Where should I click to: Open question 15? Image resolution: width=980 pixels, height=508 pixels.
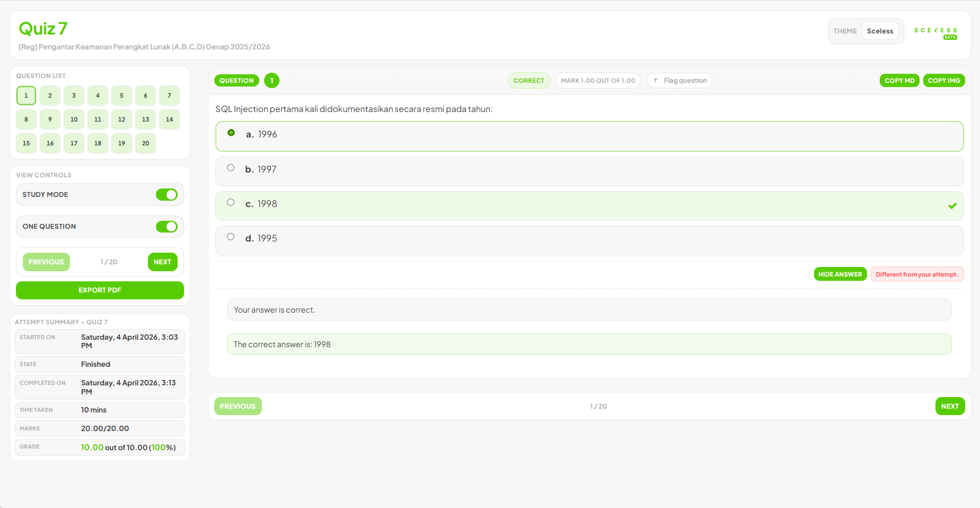pos(26,143)
